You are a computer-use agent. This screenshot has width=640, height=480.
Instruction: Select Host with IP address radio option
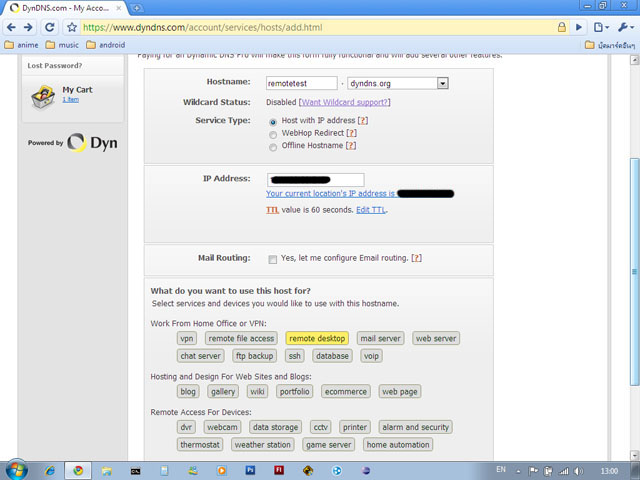click(273, 122)
